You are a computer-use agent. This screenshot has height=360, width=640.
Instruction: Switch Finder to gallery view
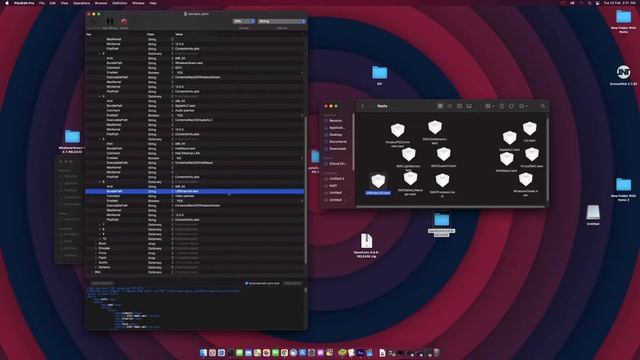coord(469,106)
